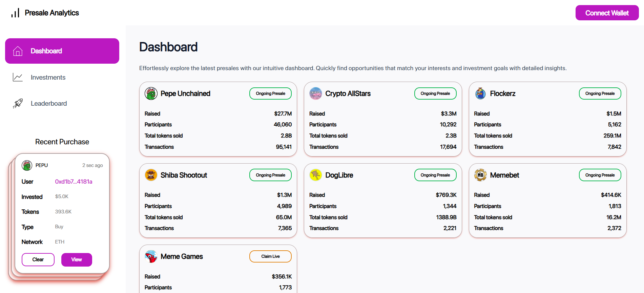Select the DogLibre card title
The width and height of the screenshot is (644, 293).
point(339,175)
